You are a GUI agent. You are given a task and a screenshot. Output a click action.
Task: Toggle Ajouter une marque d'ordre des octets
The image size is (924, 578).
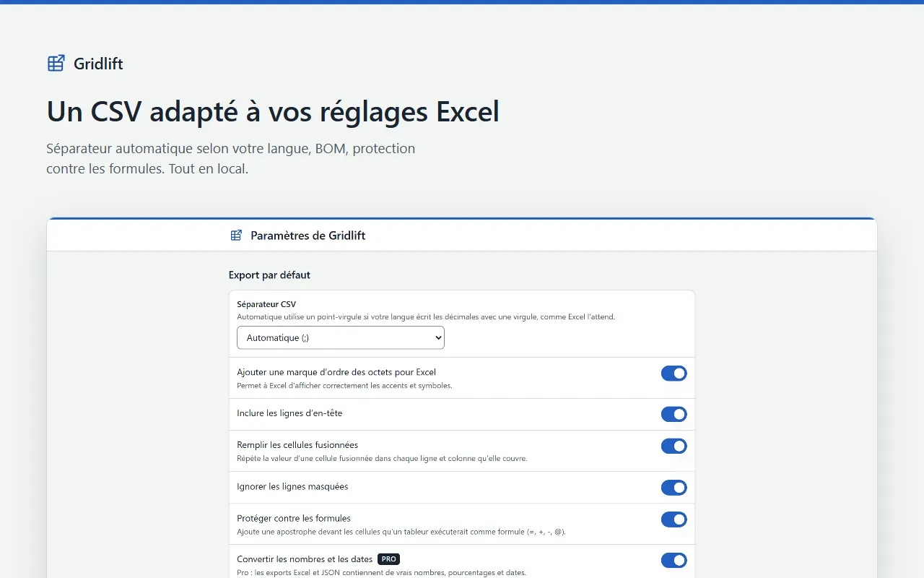click(674, 374)
